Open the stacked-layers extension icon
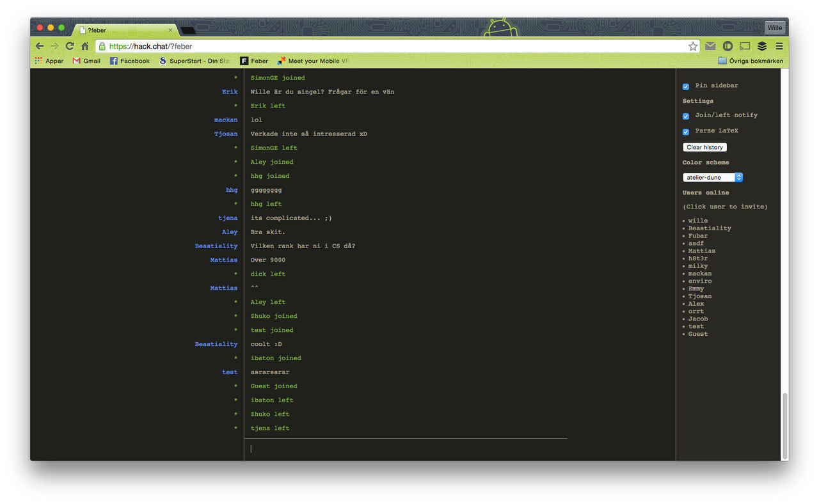 tap(761, 45)
